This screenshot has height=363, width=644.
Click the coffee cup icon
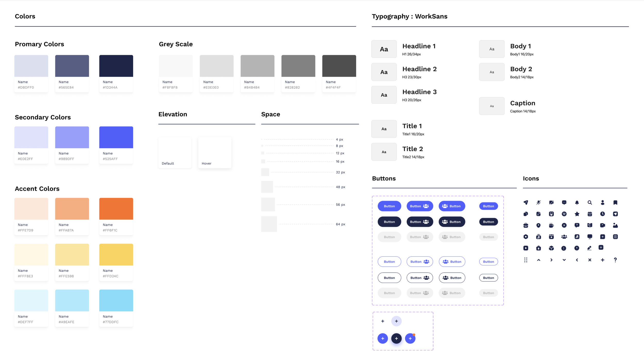[551, 225]
